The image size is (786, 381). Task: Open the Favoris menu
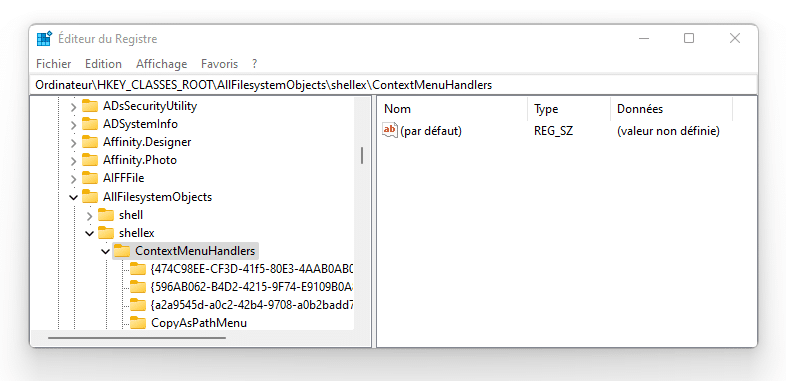pyautogui.click(x=220, y=64)
